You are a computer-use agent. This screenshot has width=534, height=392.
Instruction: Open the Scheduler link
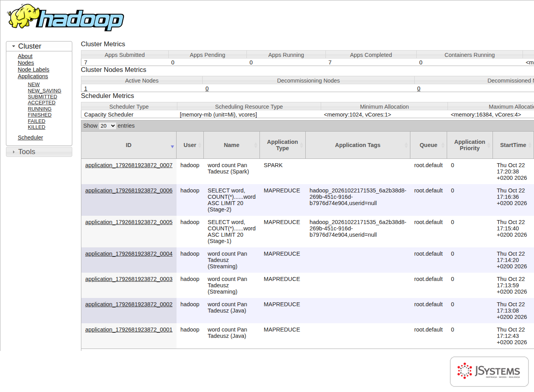(30, 138)
